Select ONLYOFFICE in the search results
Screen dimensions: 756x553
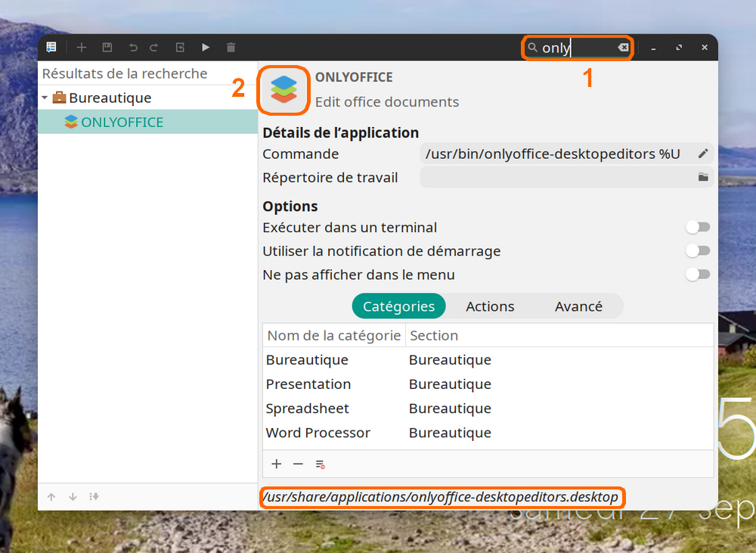pos(122,122)
